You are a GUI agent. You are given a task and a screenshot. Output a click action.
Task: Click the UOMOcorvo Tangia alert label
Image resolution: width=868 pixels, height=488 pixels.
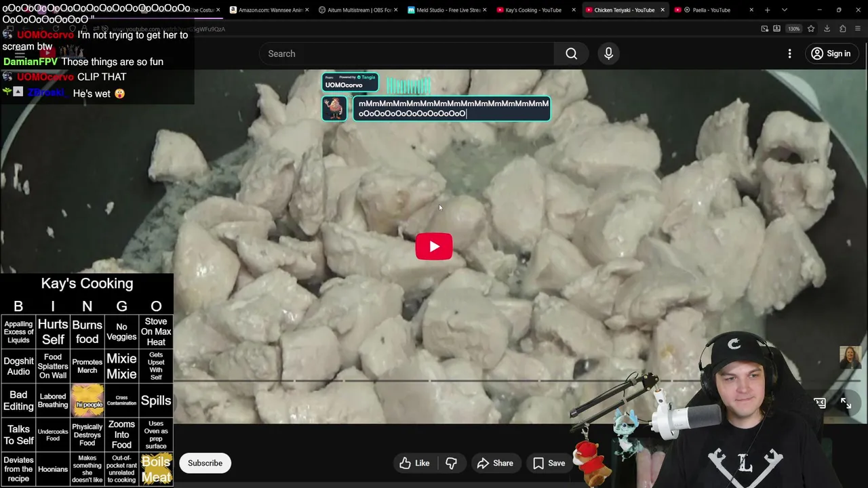click(350, 82)
